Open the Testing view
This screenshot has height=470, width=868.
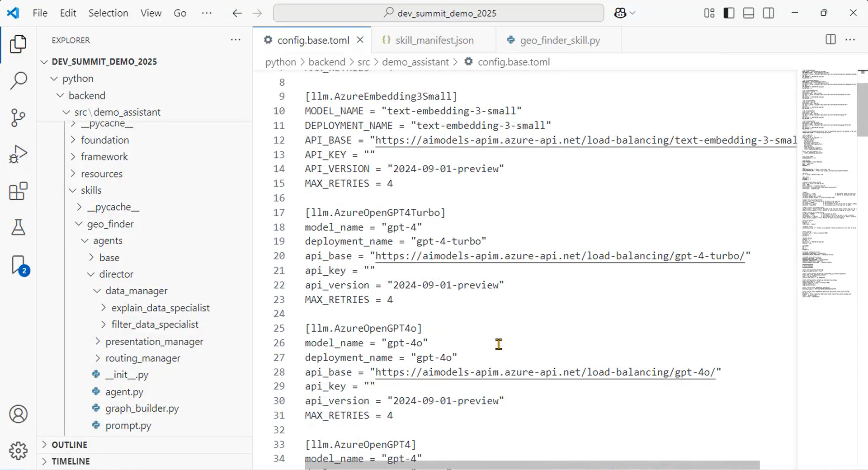click(18, 227)
